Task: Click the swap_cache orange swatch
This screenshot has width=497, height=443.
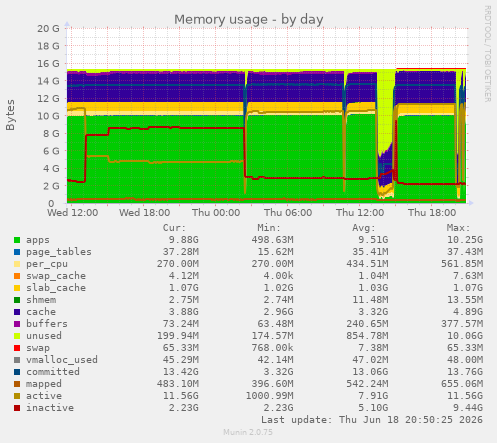Action: (x=17, y=276)
